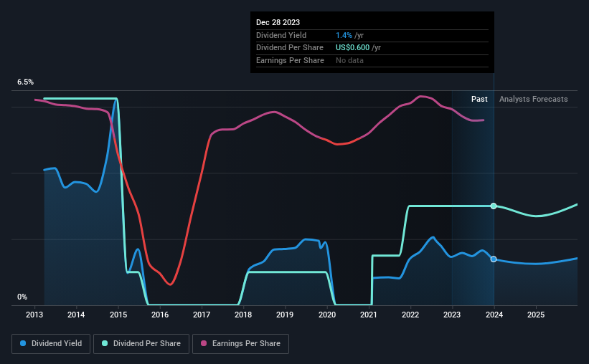Click the pink Earnings Per Share legend dot
The width and height of the screenshot is (589, 364).
point(204,343)
